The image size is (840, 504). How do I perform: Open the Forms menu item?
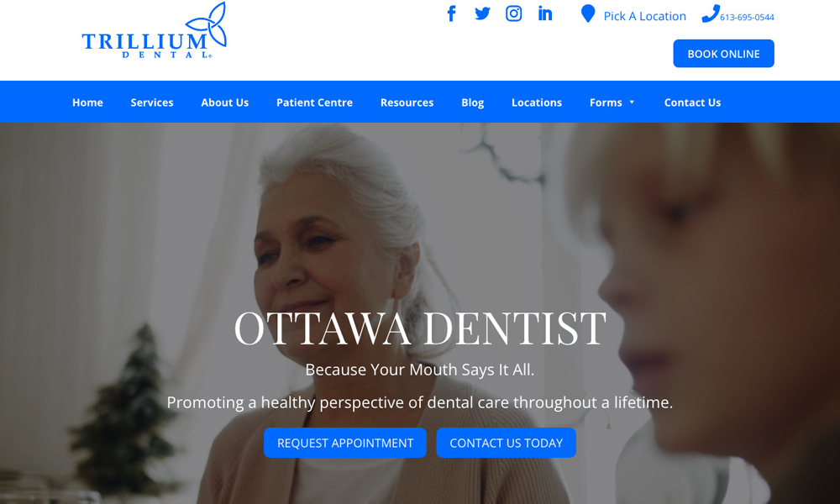pyautogui.click(x=606, y=102)
